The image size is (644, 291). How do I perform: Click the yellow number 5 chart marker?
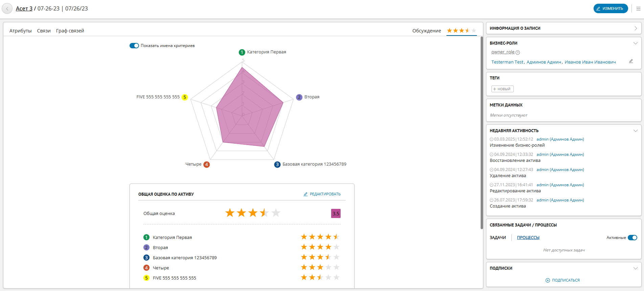point(185,97)
